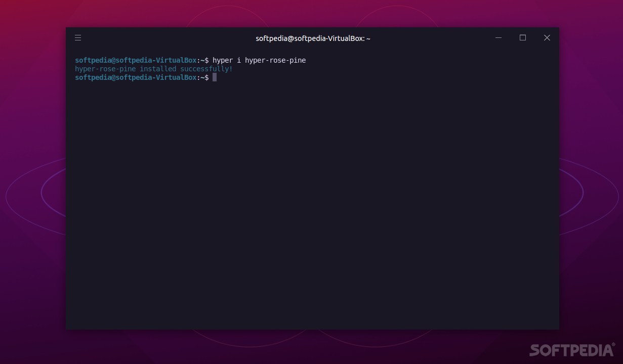Open the Hyper hamburger menu
Image resolution: width=623 pixels, height=364 pixels.
tap(78, 38)
